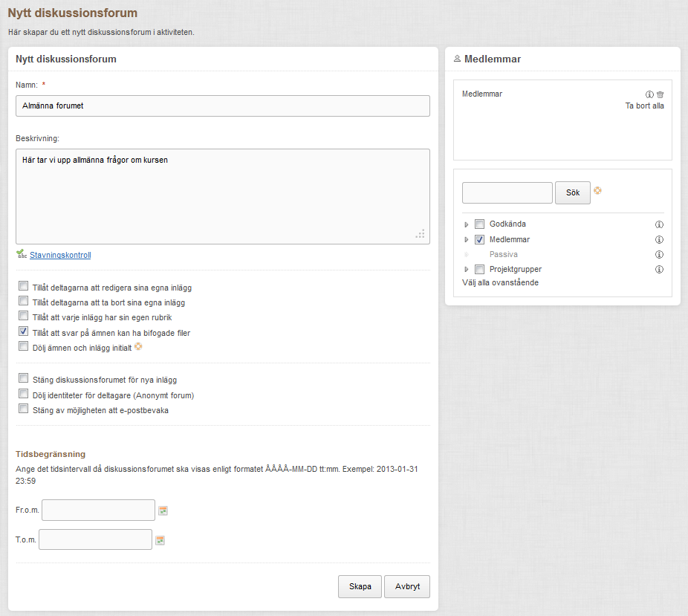The width and height of the screenshot is (688, 616).
Task: Expand the Godkända tree node
Action: (467, 224)
